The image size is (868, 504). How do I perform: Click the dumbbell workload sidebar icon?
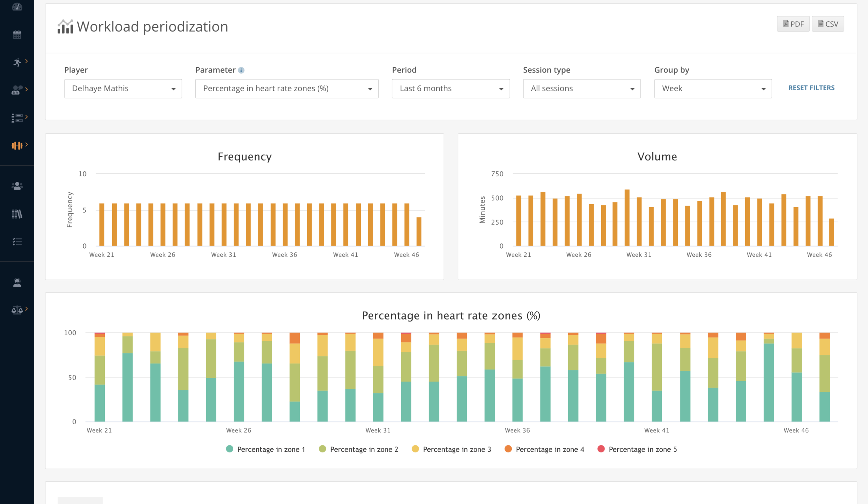coord(17,146)
